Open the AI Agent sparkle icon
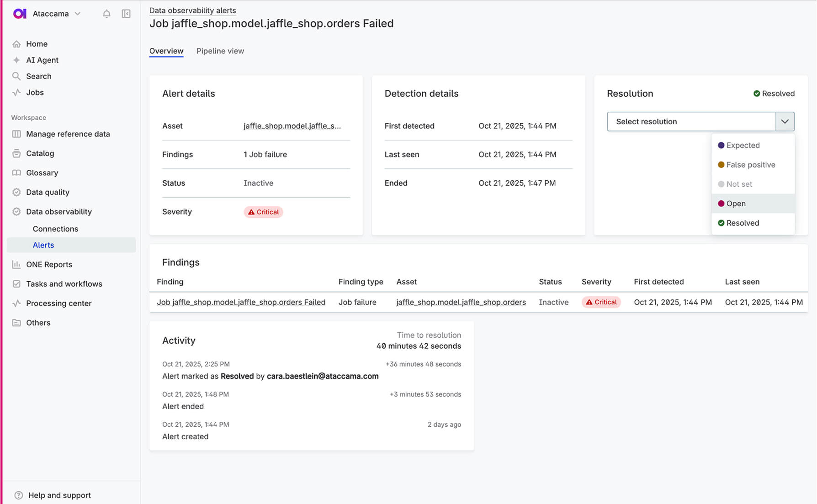Image resolution: width=817 pixels, height=504 pixels. (x=16, y=60)
